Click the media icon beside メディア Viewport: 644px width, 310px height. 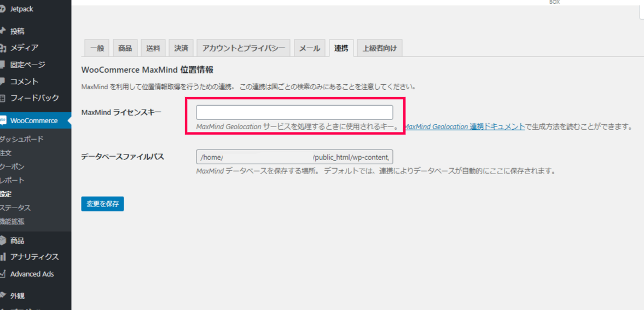click(2, 48)
